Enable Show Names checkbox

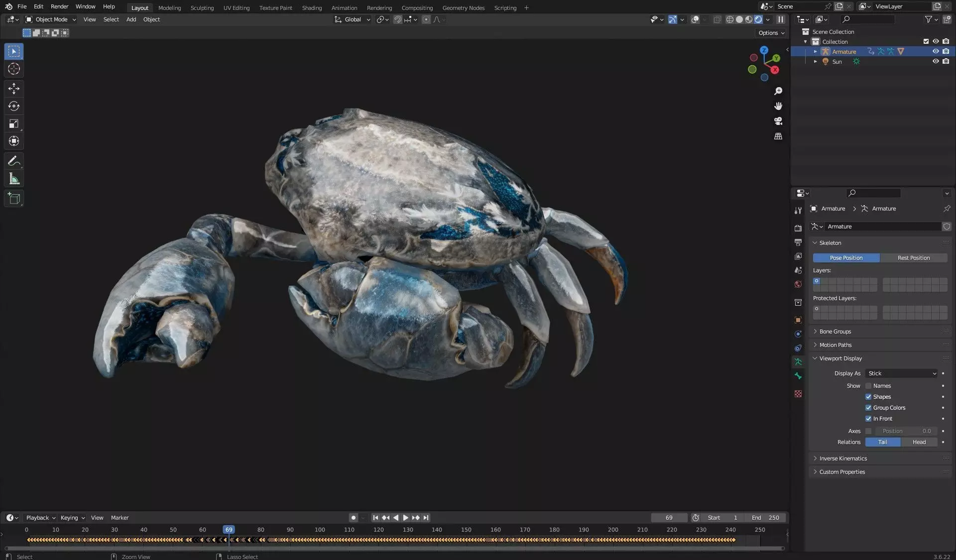click(868, 386)
